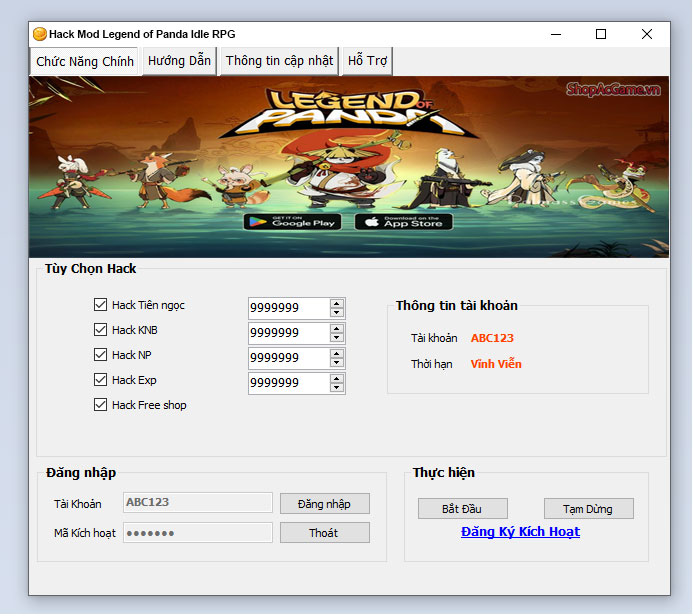Image resolution: width=693 pixels, height=616 pixels.
Task: Toggle the Hack KNB checkbox
Action: click(100, 330)
